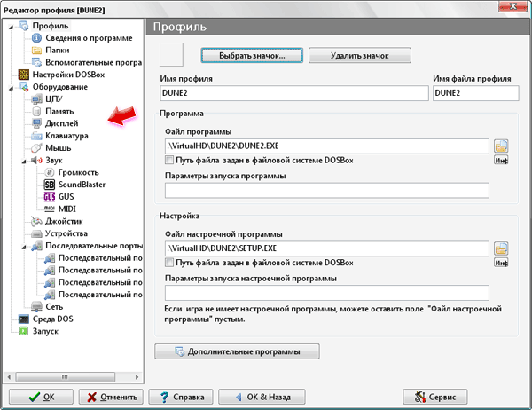Collapse the Последовательные порты node

click(x=23, y=246)
